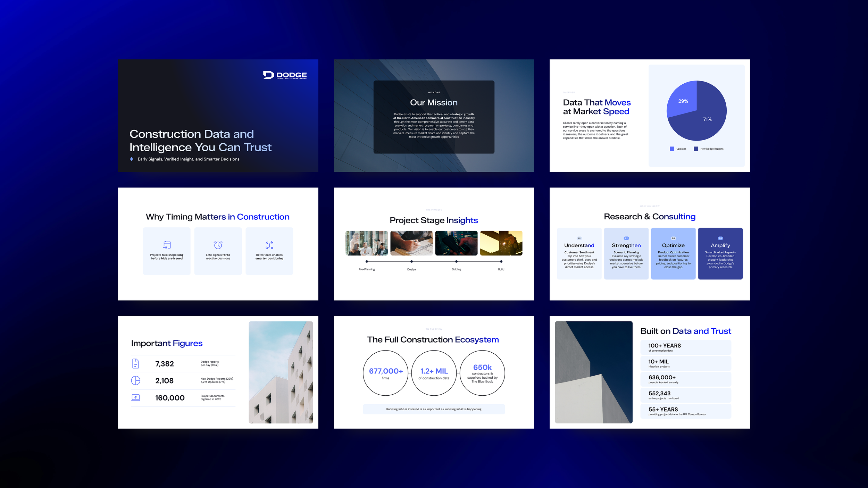This screenshot has width=868, height=488.
Task: Click the upload icon beside 160,000
Action: click(x=136, y=397)
